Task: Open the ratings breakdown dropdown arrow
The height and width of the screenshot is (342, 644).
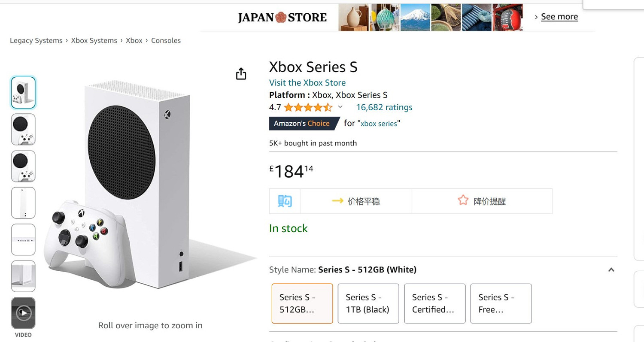Action: tap(340, 107)
